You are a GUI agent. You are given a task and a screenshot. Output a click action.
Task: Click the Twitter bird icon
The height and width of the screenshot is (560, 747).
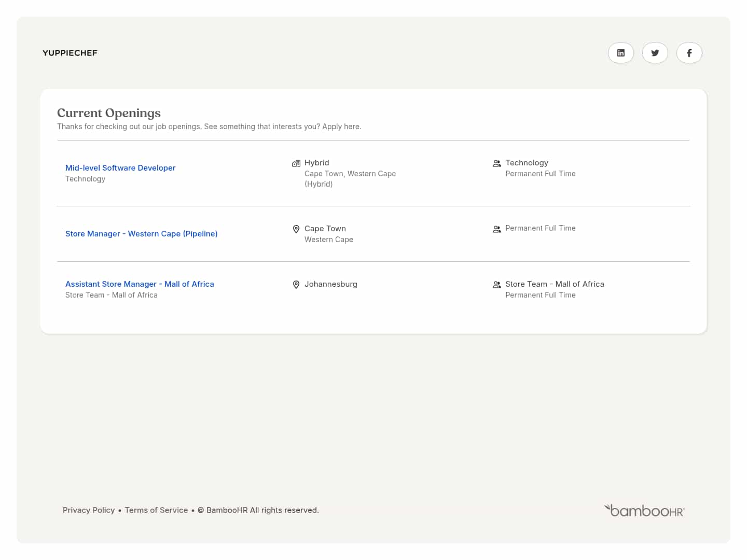655,53
